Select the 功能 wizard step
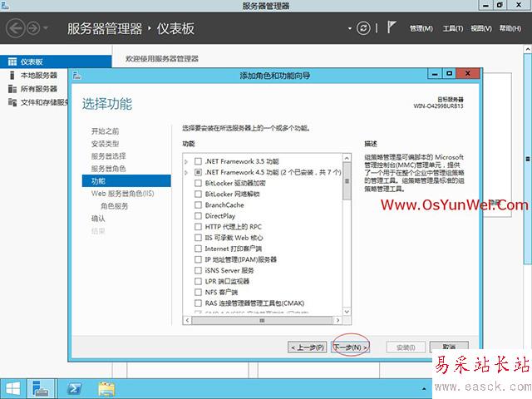 click(126, 181)
